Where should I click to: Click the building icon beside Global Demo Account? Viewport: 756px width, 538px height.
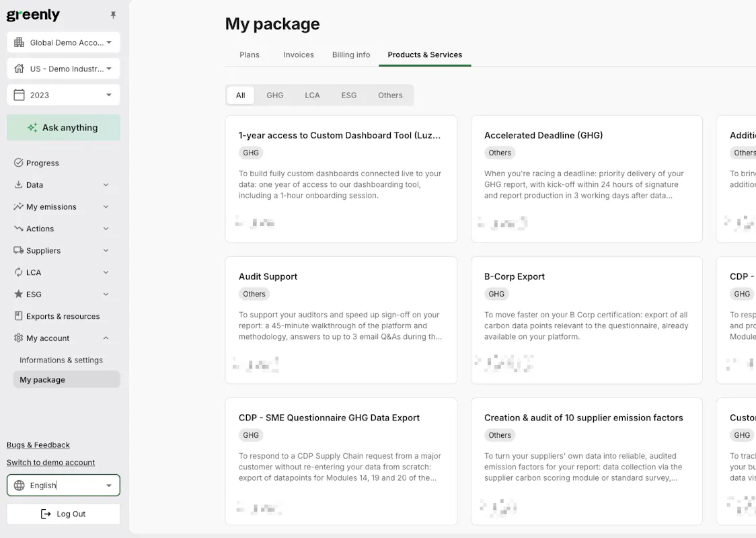pos(20,42)
